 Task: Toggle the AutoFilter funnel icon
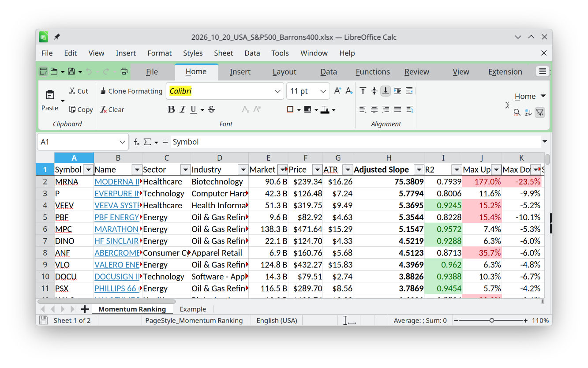point(539,113)
